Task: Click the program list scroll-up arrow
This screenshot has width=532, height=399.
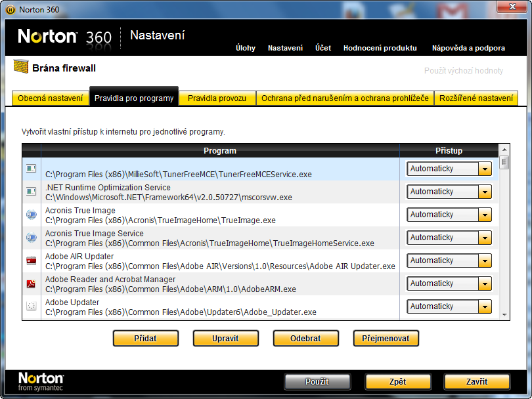Action: coord(504,150)
